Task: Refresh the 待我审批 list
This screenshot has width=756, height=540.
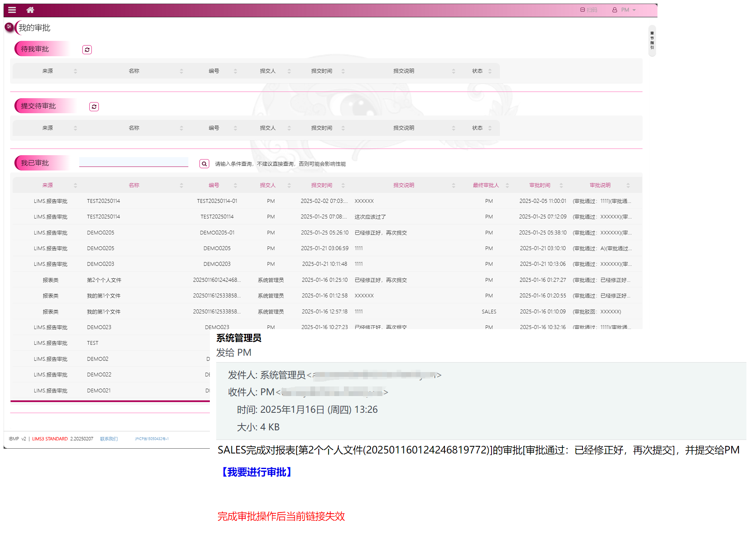Action: coord(87,50)
